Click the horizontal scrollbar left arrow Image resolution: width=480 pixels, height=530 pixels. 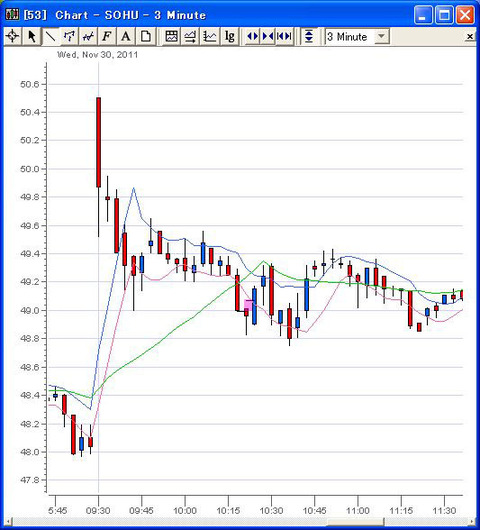(x=8, y=522)
